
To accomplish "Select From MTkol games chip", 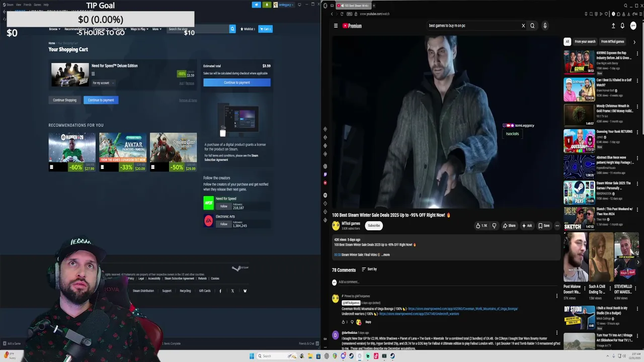I will pyautogui.click(x=613, y=42).
